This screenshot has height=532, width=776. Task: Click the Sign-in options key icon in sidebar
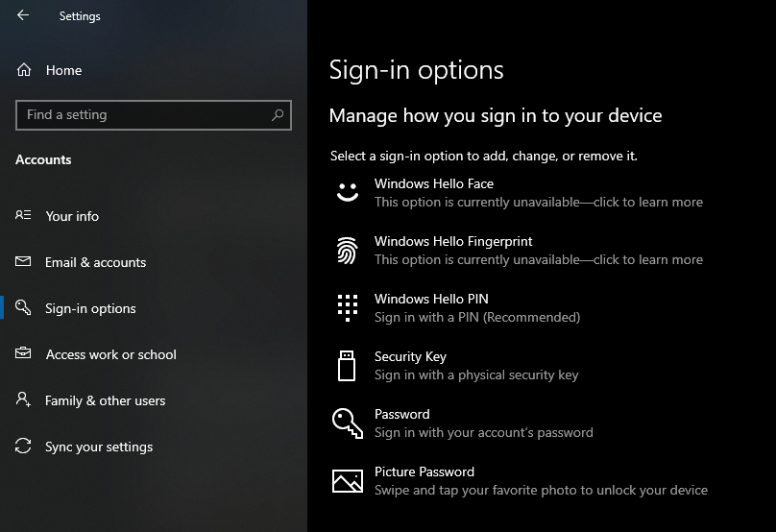(23, 307)
